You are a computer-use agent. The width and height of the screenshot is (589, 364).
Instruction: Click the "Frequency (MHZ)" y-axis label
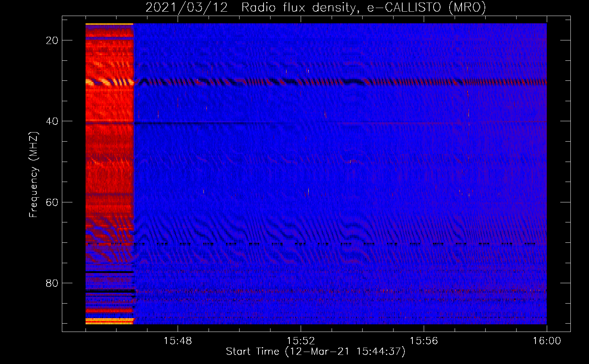click(33, 175)
